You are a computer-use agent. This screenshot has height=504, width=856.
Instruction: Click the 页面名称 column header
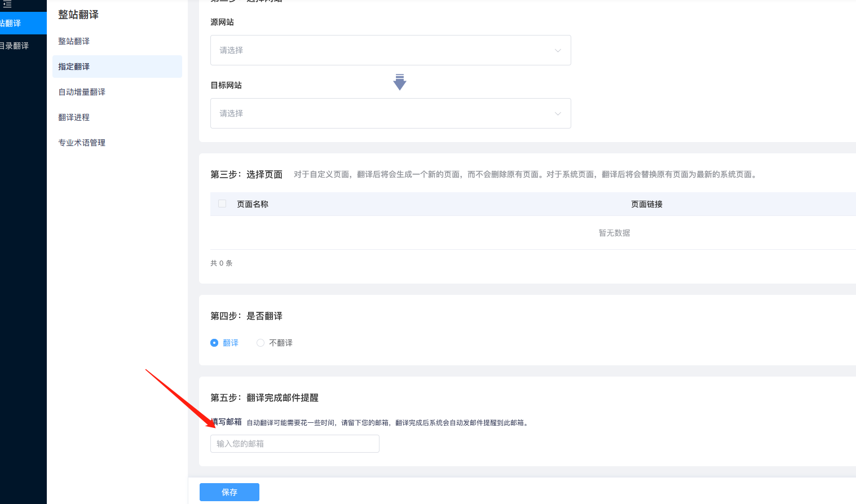(253, 204)
